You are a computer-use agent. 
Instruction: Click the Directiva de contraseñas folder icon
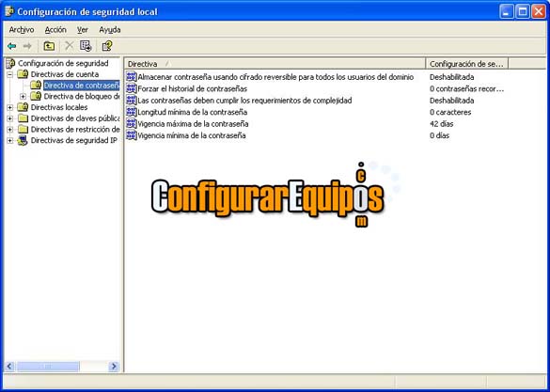[x=36, y=86]
